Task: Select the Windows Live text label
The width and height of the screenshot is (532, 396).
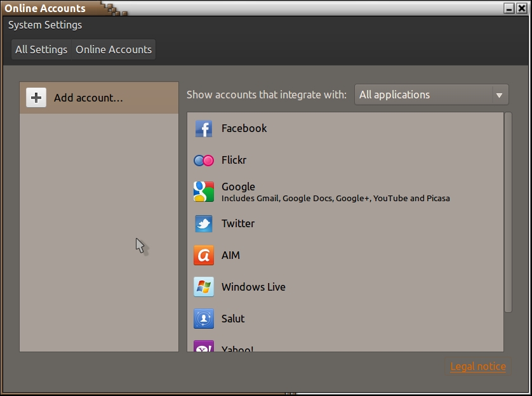Action: point(253,287)
